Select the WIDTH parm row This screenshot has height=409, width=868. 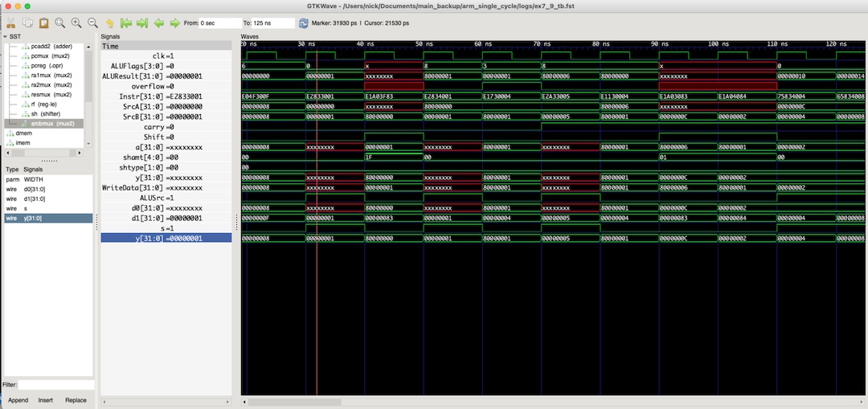coord(48,180)
